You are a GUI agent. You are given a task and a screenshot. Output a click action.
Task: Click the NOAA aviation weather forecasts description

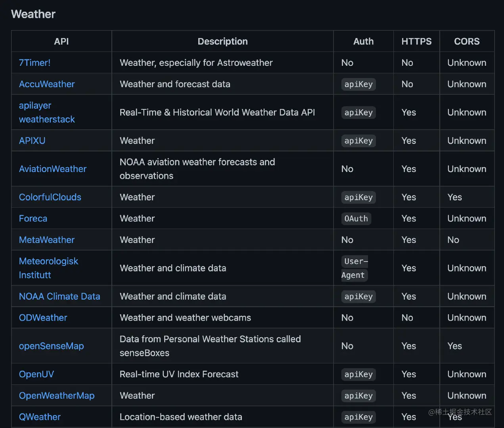point(197,169)
